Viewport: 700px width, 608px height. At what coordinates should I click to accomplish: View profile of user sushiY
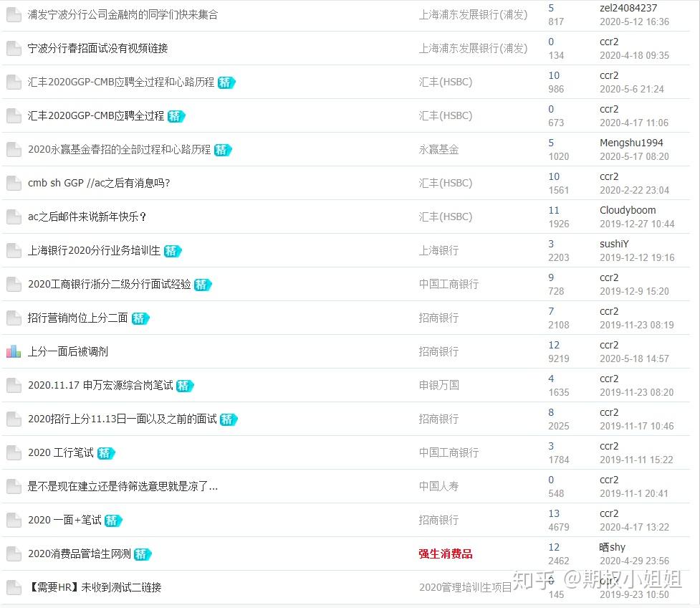coord(614,244)
